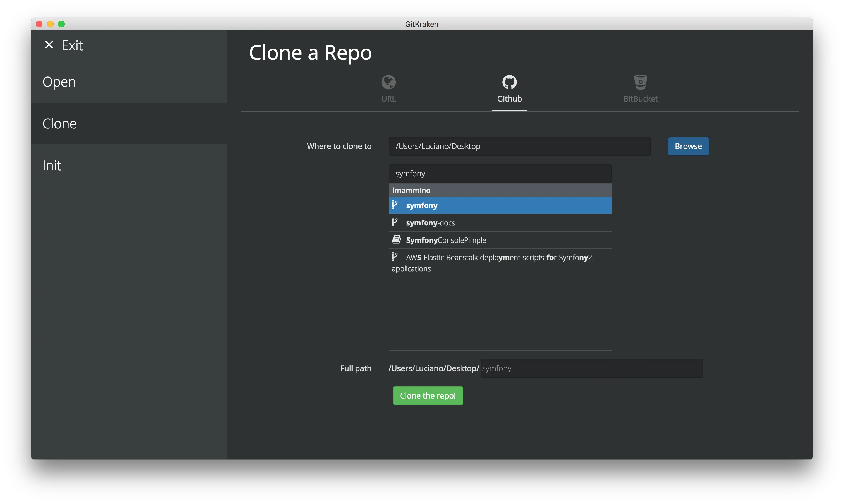Click the fork icon beside symfony
The height and width of the screenshot is (504, 844).
pyautogui.click(x=395, y=205)
